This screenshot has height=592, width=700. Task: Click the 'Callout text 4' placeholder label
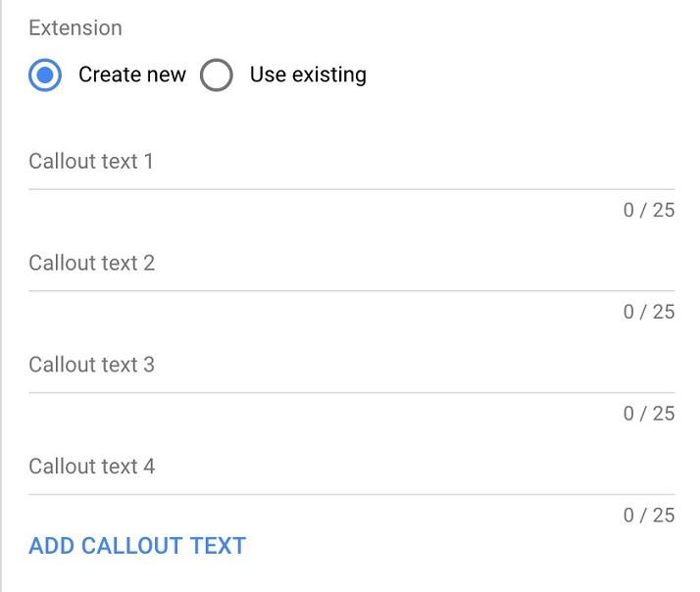91,467
